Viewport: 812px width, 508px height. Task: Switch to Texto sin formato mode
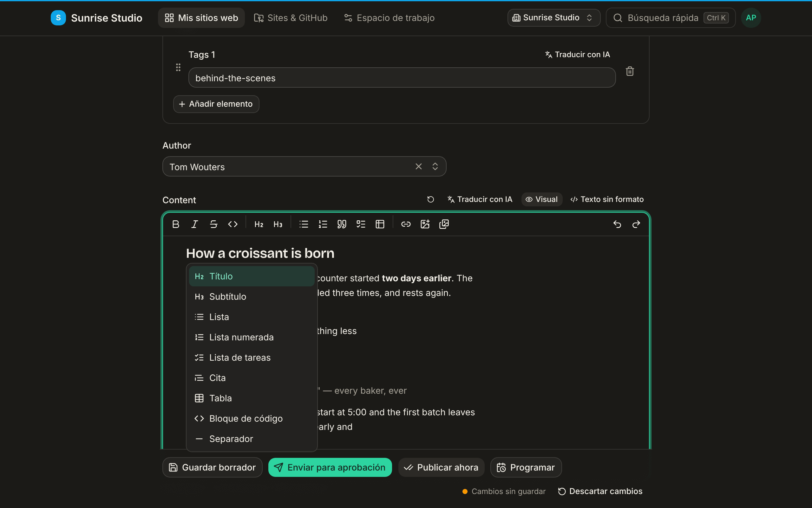point(607,200)
